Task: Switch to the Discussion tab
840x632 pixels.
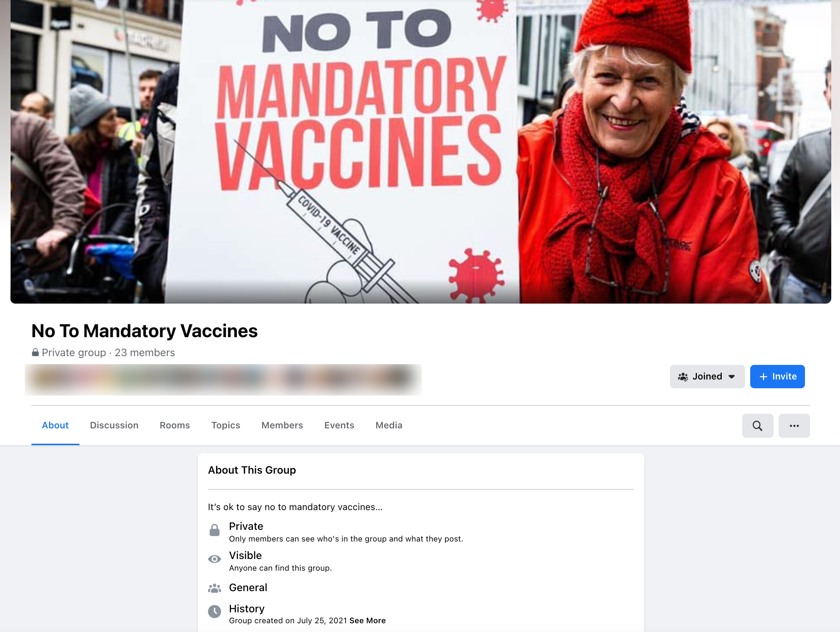Action: tap(114, 425)
